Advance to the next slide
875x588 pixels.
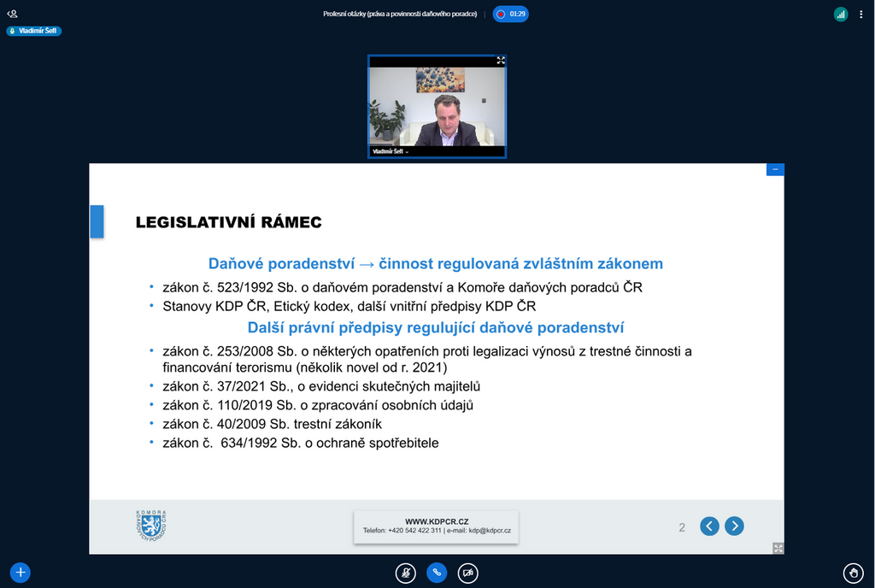click(x=734, y=526)
